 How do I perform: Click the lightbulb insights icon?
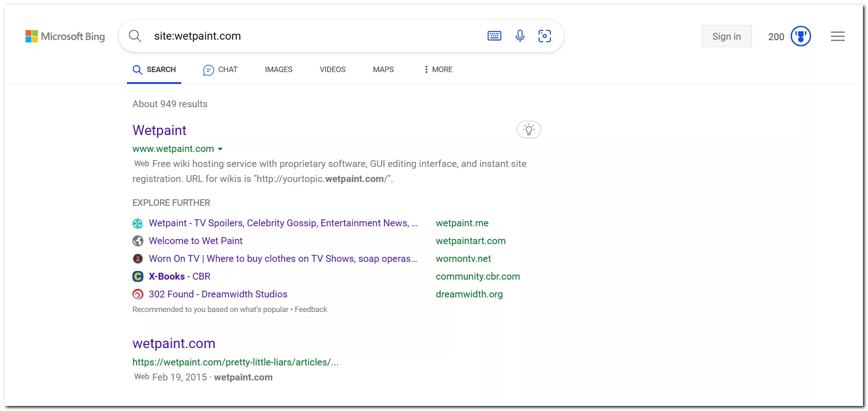(529, 130)
